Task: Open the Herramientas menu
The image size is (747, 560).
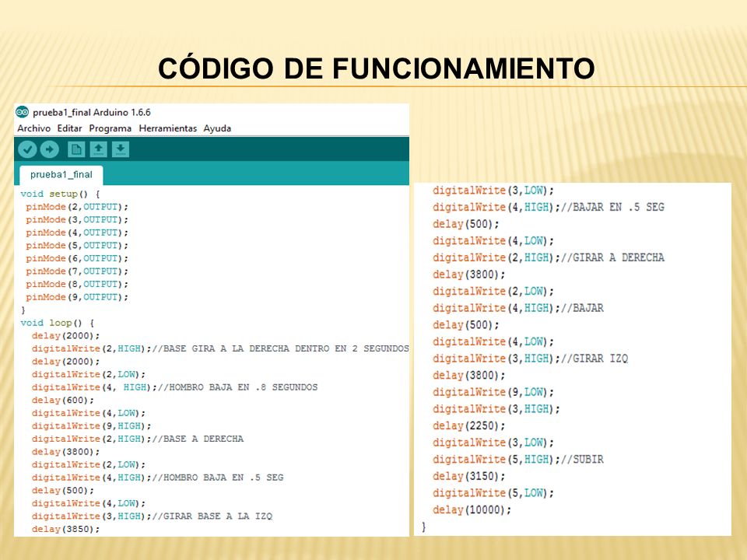Action: [168, 128]
